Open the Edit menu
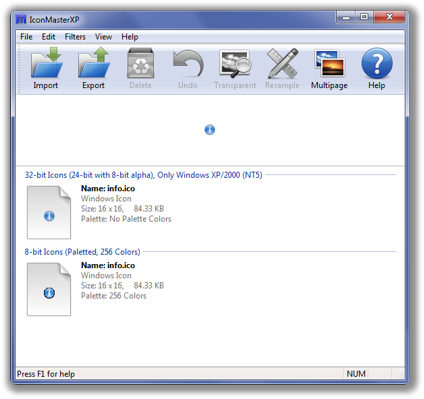The width and height of the screenshot is (424, 399). pyautogui.click(x=48, y=37)
